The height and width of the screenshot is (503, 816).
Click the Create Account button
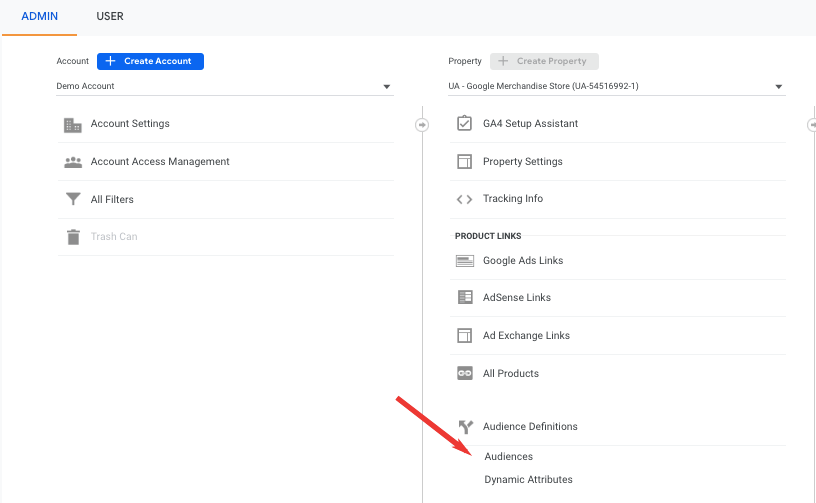150,61
